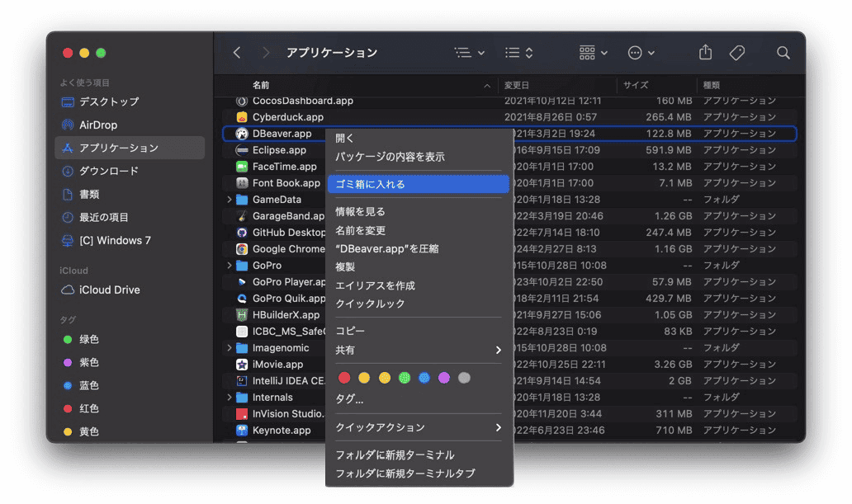Click the GitHub Desktop icon
852x504 pixels.
pyautogui.click(x=242, y=233)
